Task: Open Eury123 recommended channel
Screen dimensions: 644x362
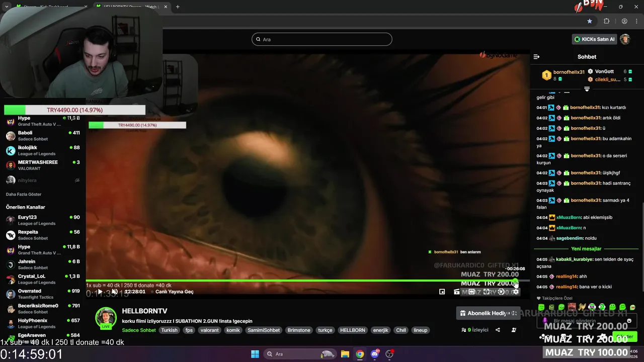Action: (x=43, y=220)
